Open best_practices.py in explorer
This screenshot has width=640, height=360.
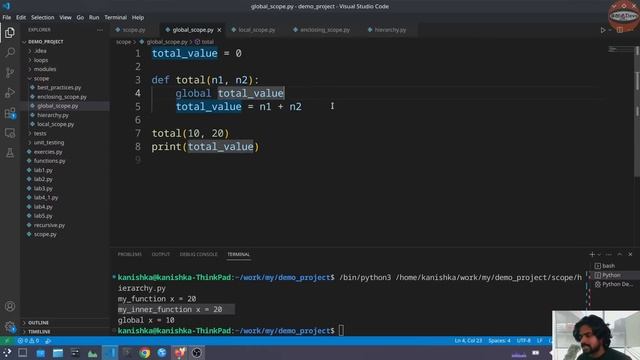pyautogui.click(x=59, y=88)
